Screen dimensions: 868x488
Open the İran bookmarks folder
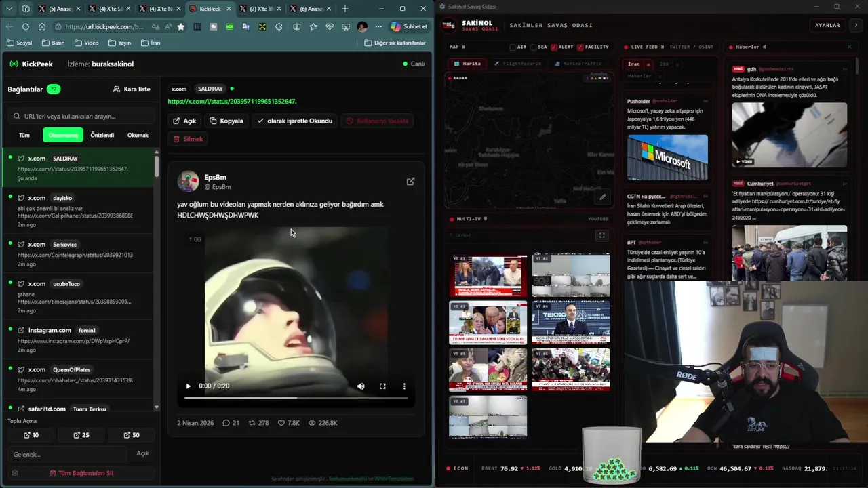[x=151, y=43]
